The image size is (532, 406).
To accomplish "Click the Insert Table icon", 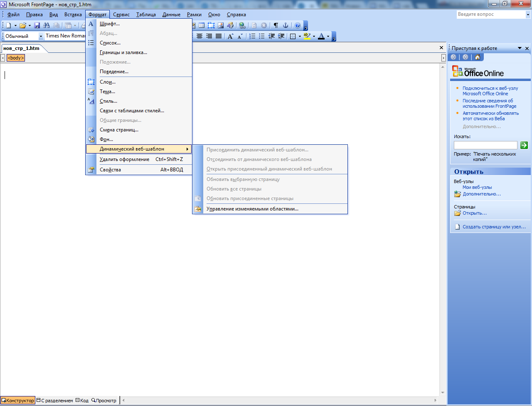I will [201, 25].
